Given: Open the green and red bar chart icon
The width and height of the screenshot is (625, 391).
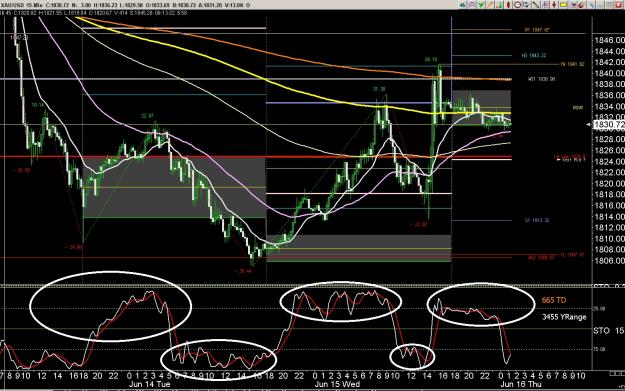Looking at the screenshot, I should click(x=499, y=5).
